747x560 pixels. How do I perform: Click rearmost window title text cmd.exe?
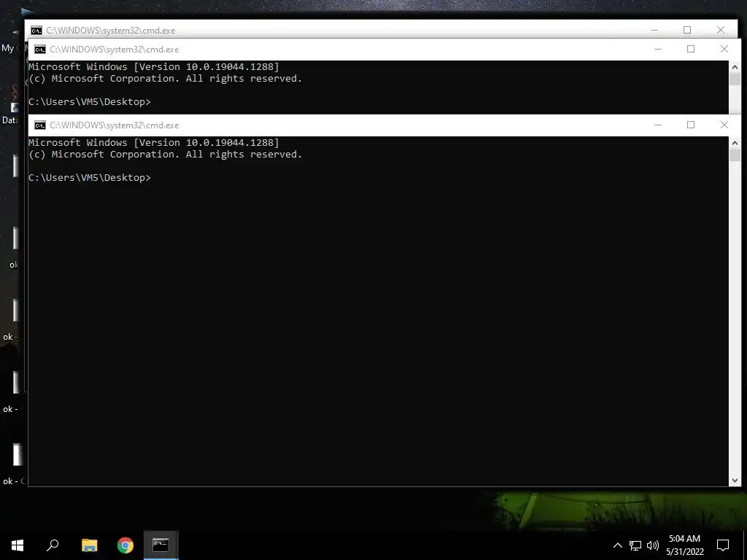111,31
